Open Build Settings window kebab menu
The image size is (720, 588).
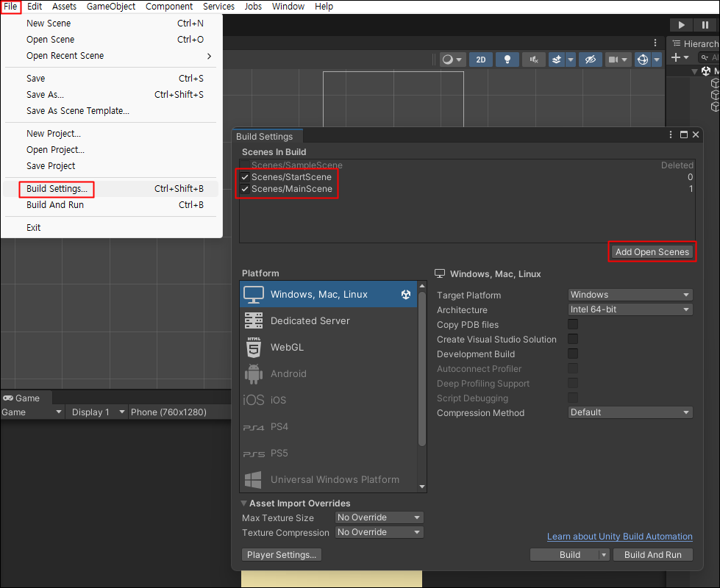pos(671,135)
